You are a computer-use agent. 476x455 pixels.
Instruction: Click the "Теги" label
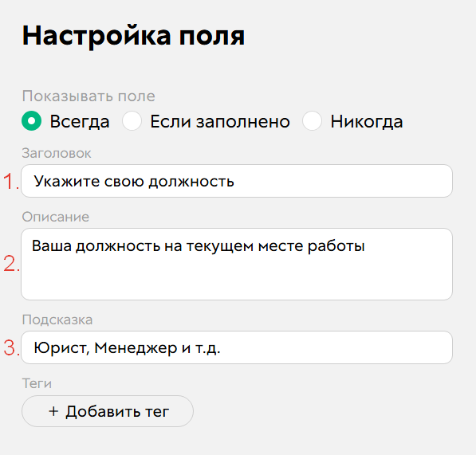coord(37,383)
